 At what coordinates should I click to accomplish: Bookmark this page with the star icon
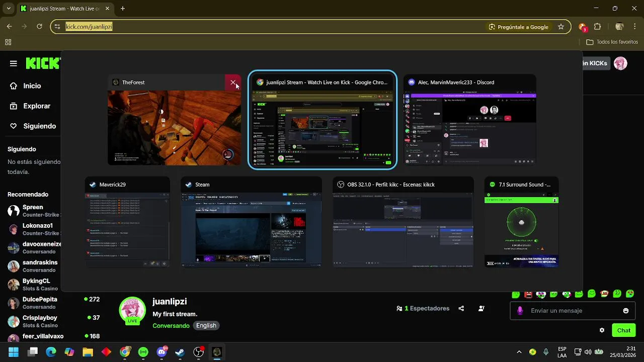click(x=561, y=27)
